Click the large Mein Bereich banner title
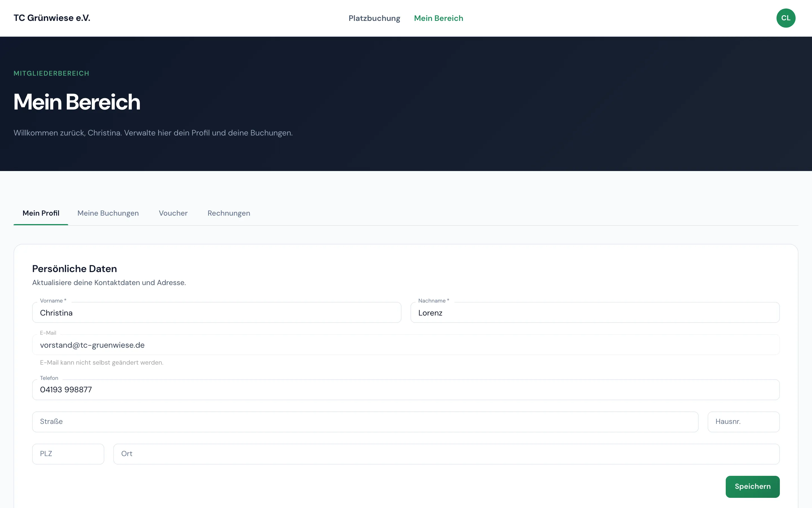The image size is (812, 508). (77, 102)
